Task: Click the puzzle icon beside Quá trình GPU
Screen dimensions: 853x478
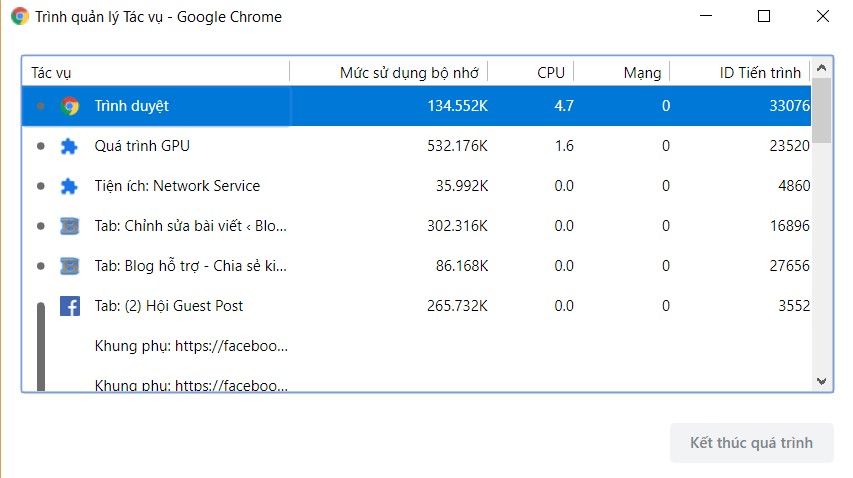Action: click(x=69, y=146)
